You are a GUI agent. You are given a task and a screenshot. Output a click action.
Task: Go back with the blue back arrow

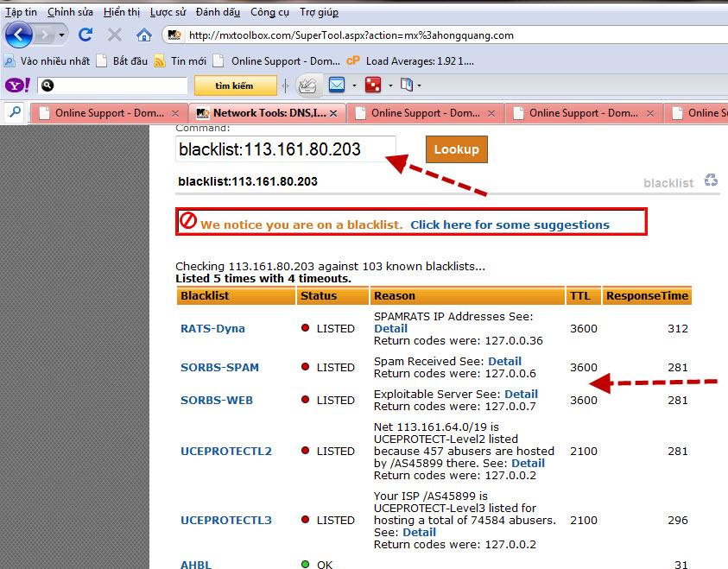pyautogui.click(x=18, y=35)
